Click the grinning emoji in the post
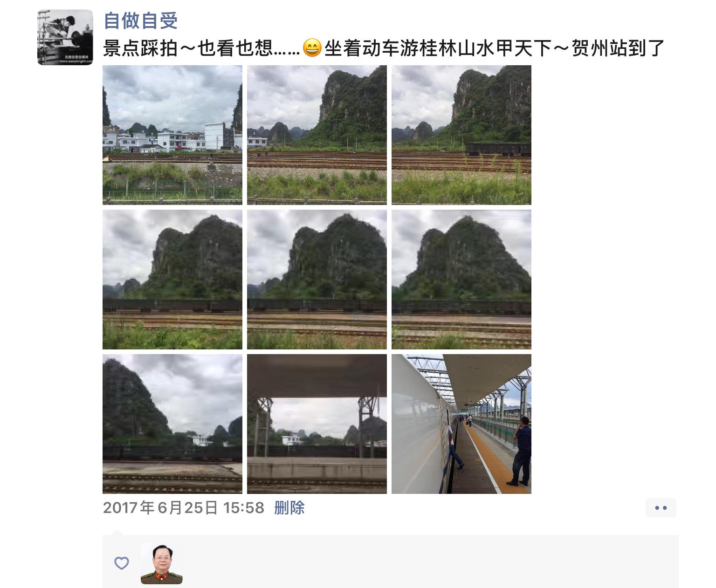The image size is (716, 588). click(312, 48)
